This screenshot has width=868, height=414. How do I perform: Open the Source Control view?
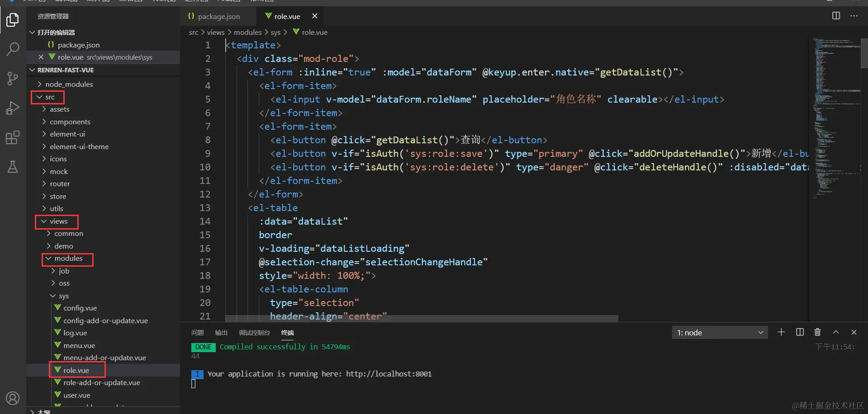(13, 78)
